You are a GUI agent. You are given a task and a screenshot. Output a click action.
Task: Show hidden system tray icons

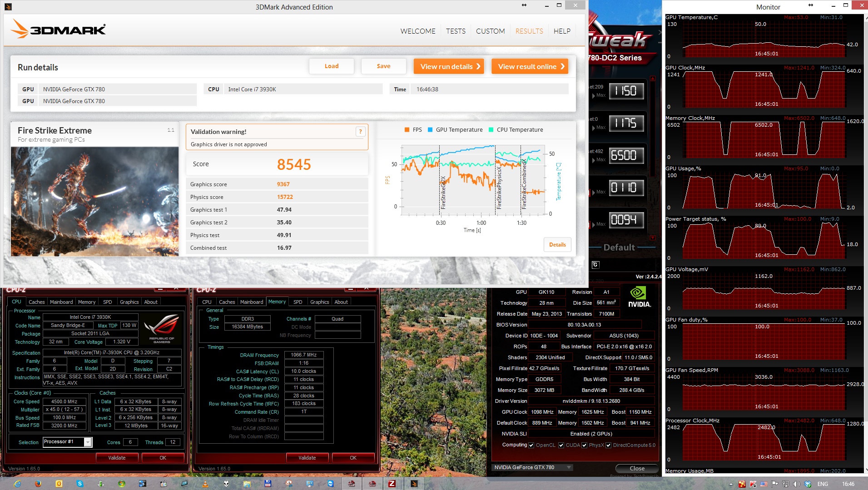tap(731, 484)
